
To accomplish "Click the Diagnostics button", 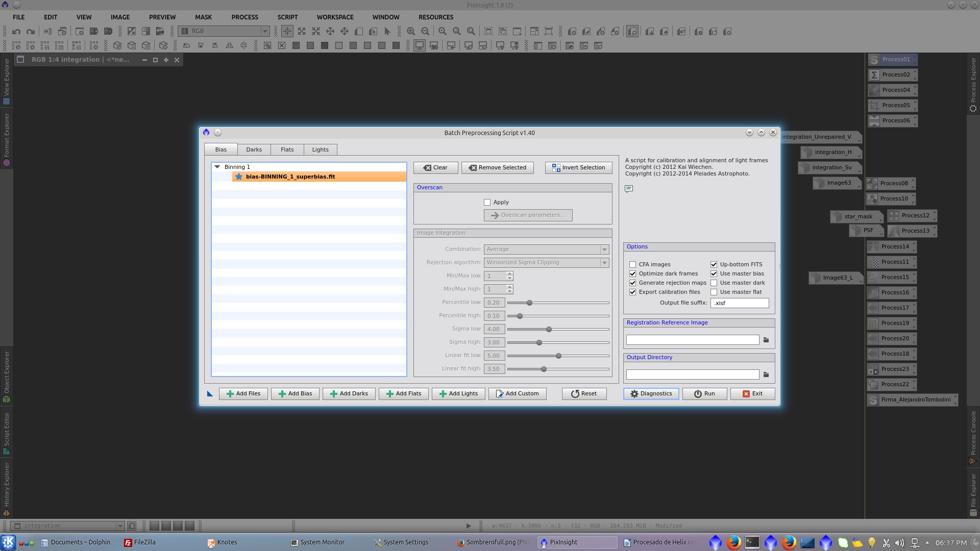I will tap(651, 393).
